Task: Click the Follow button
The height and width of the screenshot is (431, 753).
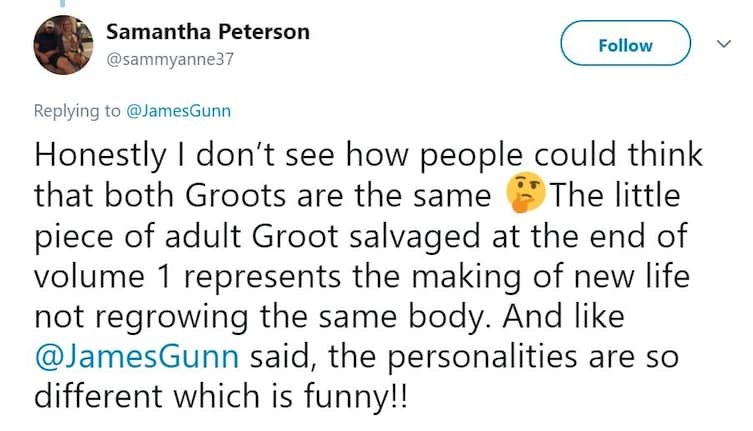Action: [625, 43]
